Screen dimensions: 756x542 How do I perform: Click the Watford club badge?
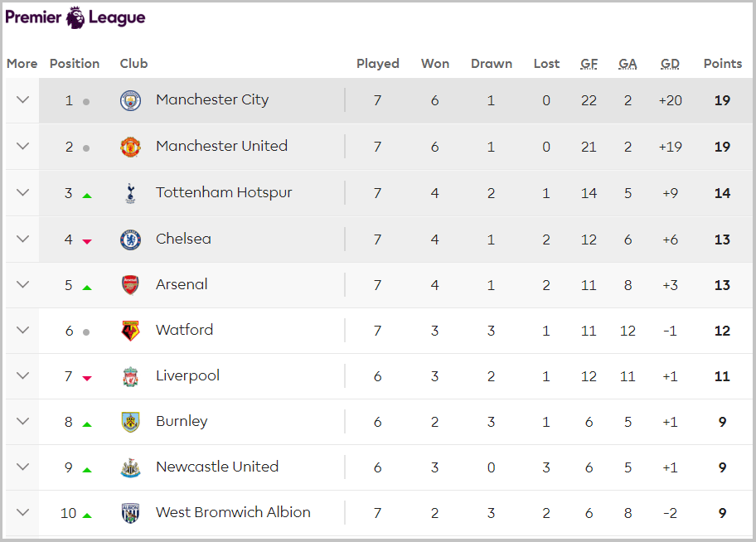coord(130,331)
